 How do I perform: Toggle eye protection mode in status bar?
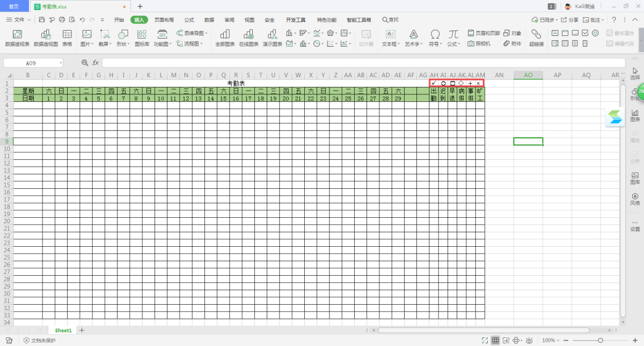pos(529,341)
